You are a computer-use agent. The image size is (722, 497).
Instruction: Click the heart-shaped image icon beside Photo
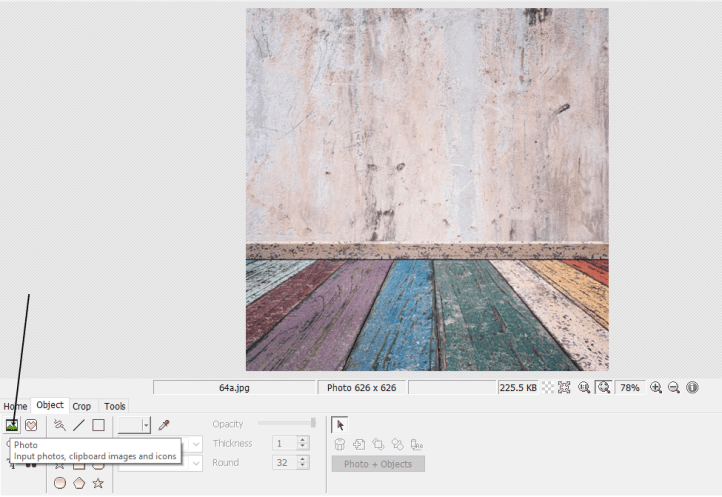coord(31,425)
